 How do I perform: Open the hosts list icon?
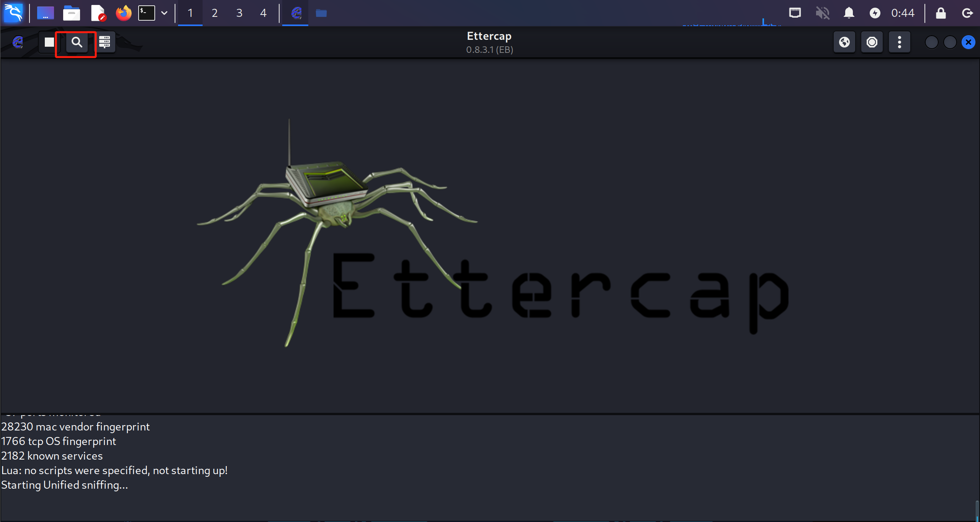pos(105,42)
